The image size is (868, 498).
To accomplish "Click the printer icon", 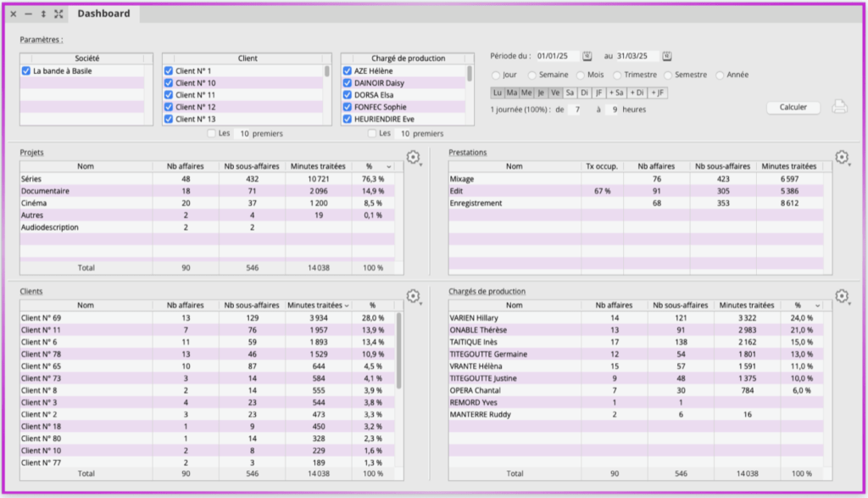I will click(x=838, y=107).
